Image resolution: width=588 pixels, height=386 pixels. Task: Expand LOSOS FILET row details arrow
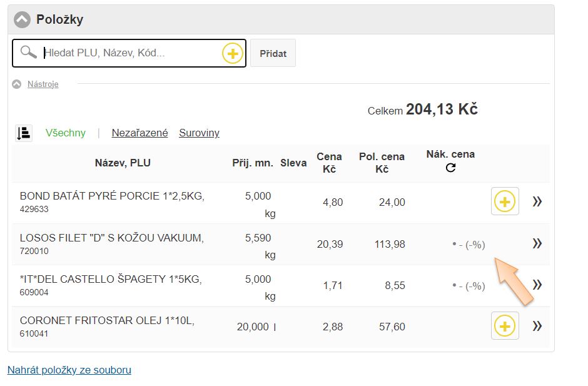(537, 243)
